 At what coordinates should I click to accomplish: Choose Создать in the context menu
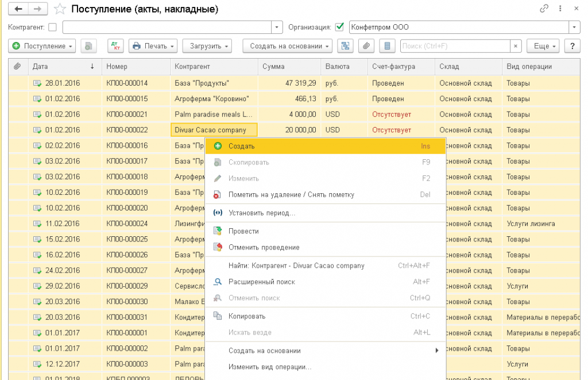pos(326,146)
